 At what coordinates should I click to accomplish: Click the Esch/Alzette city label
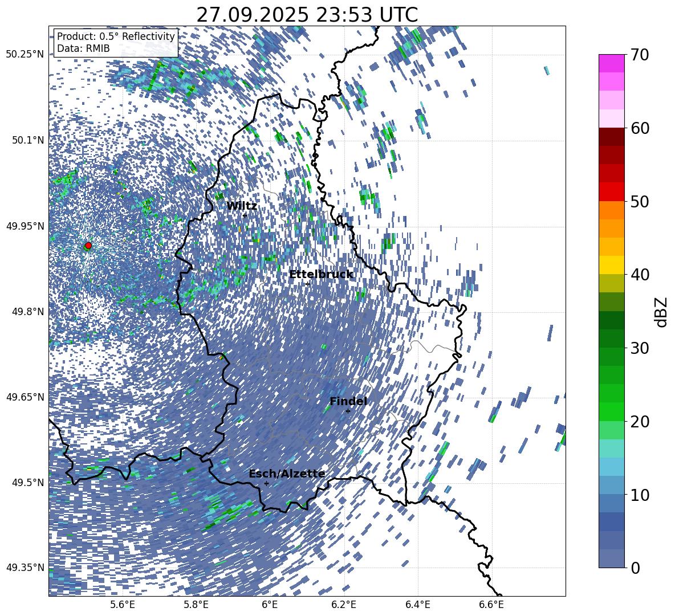(287, 474)
